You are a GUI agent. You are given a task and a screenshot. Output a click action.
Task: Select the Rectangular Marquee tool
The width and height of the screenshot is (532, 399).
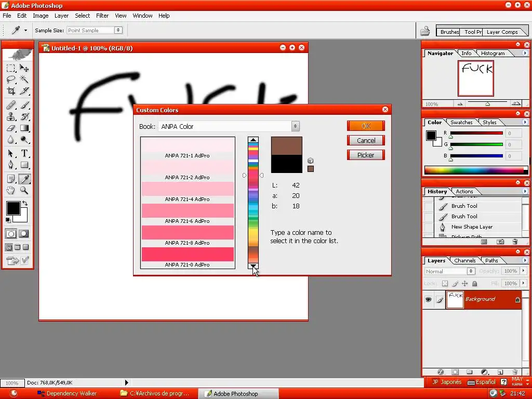pyautogui.click(x=11, y=68)
